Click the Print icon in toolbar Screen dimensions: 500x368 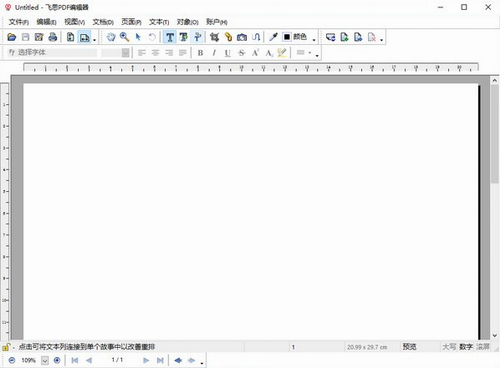(53, 37)
